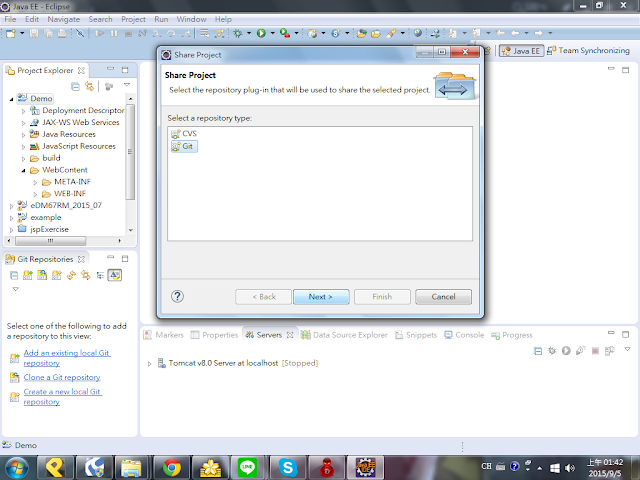Switch to Java EE perspective
Viewport: 640px width, 480px height.
[x=521, y=51]
